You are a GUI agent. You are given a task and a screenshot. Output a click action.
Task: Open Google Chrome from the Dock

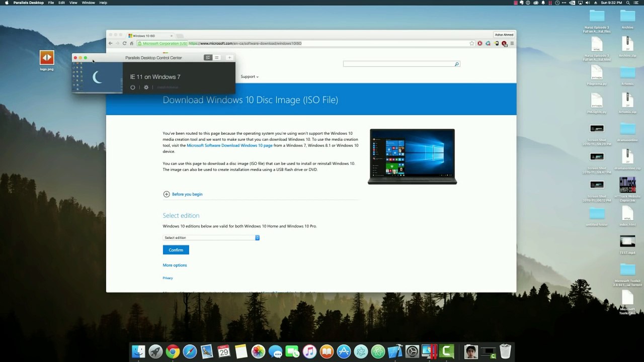coord(173,351)
